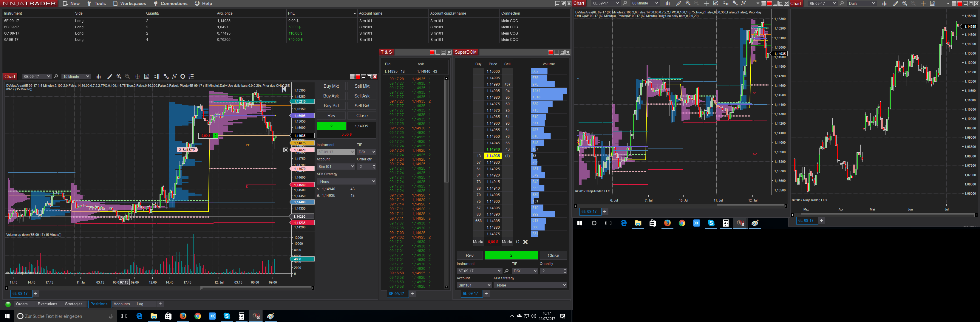Click the green connection status indicator
This screenshot has height=322, width=980.
pos(8,304)
